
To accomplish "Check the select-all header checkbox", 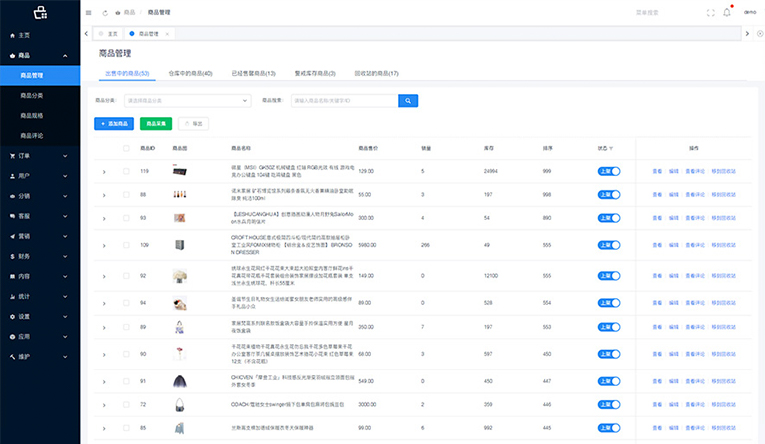I will tap(126, 148).
